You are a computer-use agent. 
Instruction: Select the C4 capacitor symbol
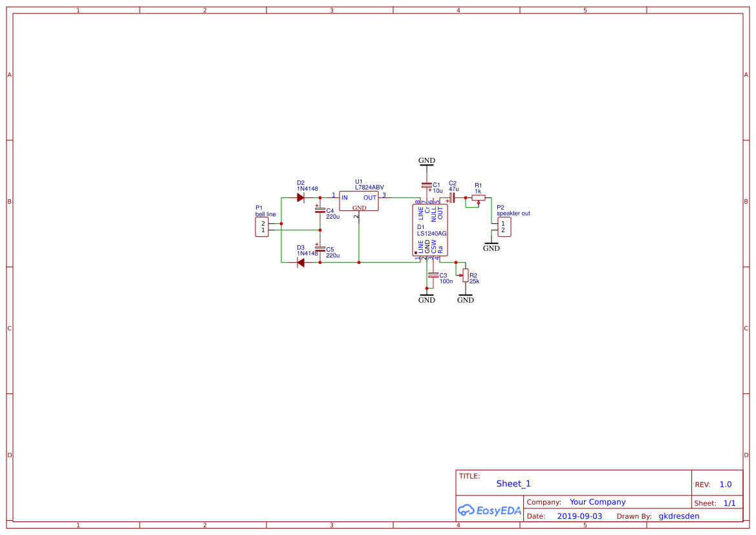tap(319, 210)
